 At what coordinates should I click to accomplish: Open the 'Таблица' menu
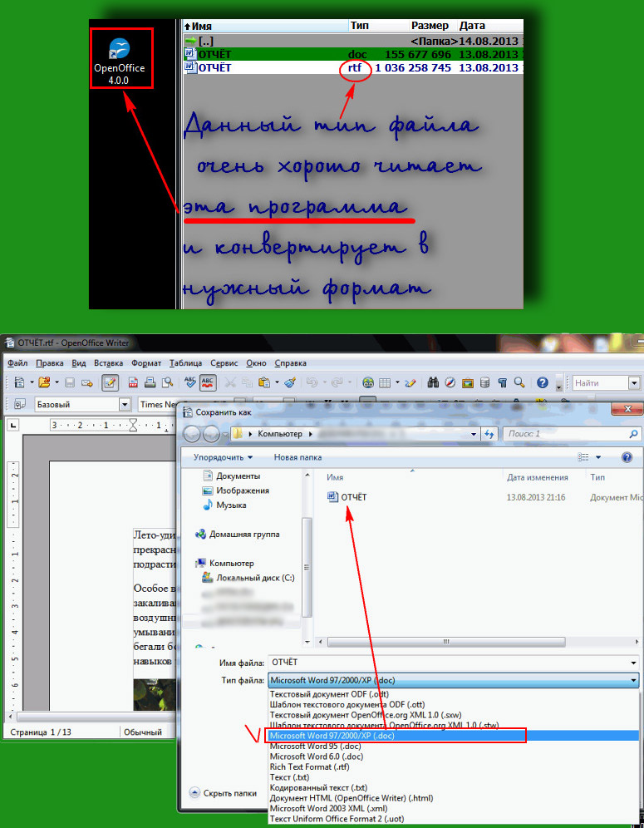coord(185,363)
